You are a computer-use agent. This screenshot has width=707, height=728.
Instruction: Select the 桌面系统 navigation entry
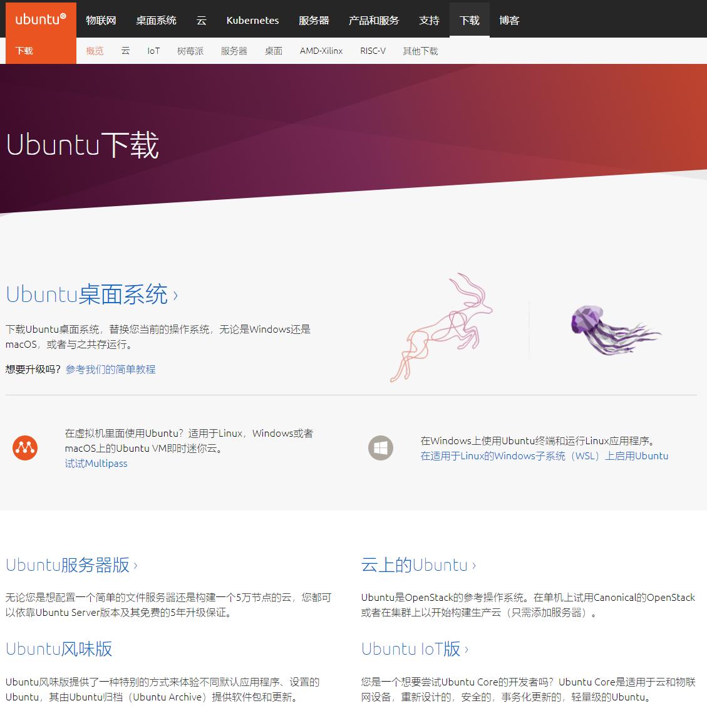click(156, 19)
